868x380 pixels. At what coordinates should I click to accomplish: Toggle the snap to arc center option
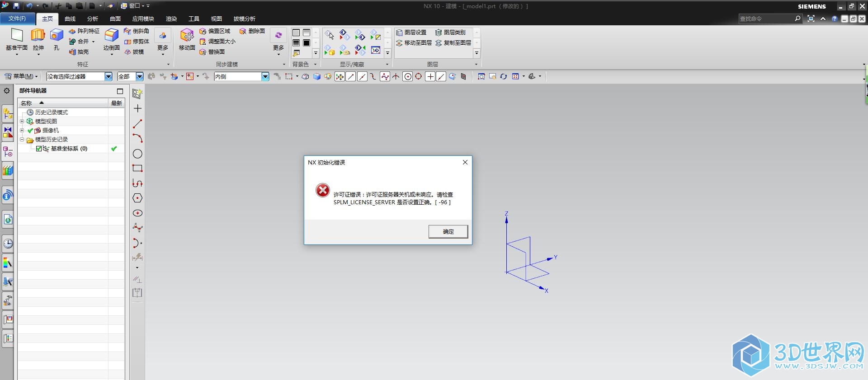tap(408, 76)
